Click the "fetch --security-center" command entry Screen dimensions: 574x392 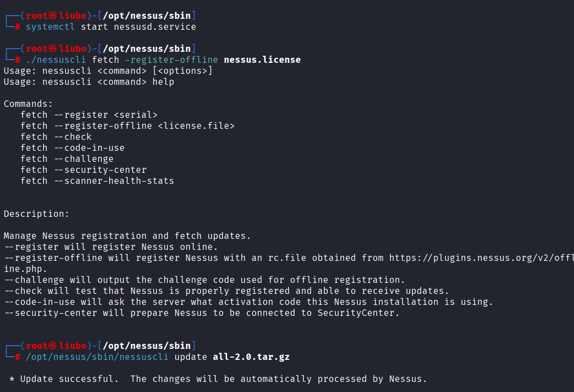(84, 170)
